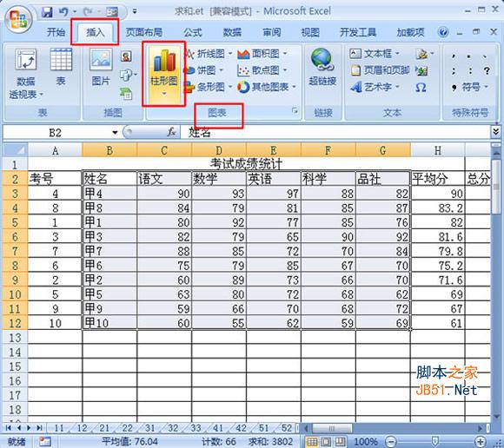Select all cells with corner button
This screenshot has height=448, width=504.
[x=15, y=150]
